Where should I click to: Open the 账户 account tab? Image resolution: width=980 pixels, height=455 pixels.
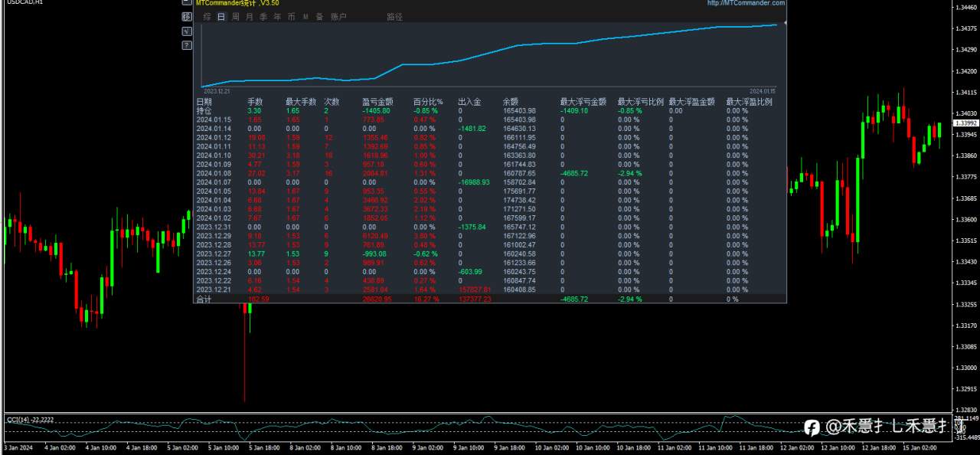tap(338, 17)
